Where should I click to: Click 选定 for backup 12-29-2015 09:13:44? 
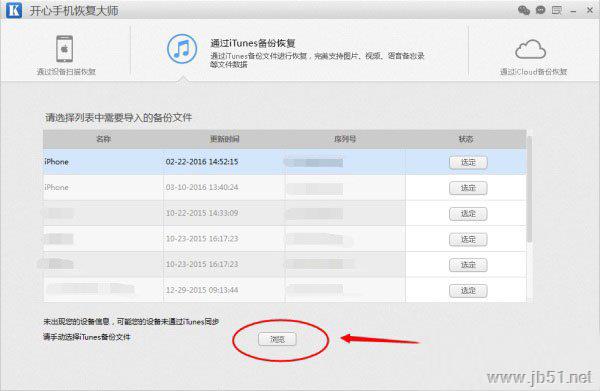[x=468, y=290]
